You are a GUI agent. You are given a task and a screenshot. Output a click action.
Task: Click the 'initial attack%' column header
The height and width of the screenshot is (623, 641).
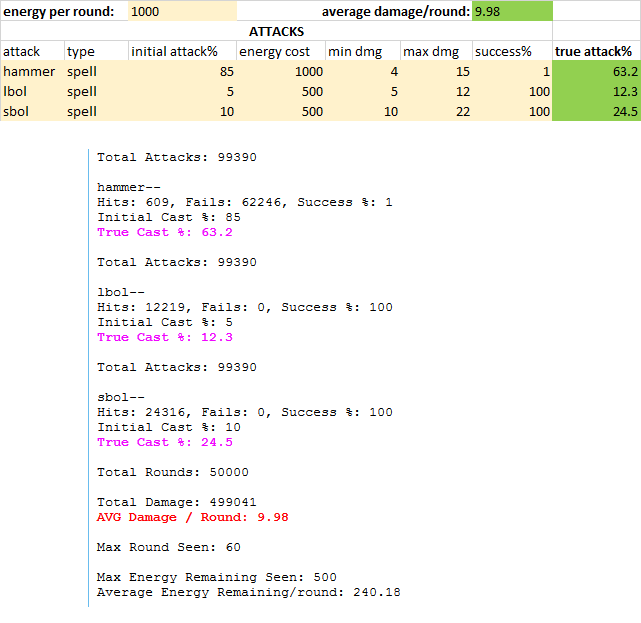click(x=182, y=52)
